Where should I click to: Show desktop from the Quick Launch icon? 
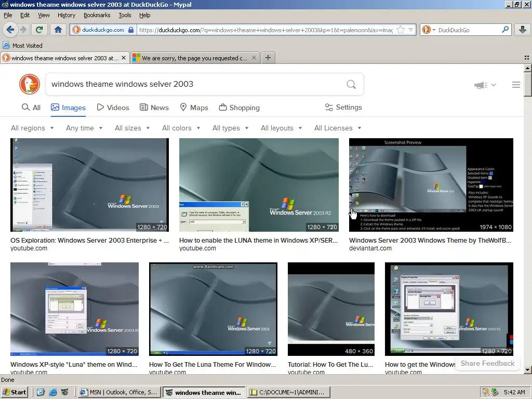(x=41, y=392)
